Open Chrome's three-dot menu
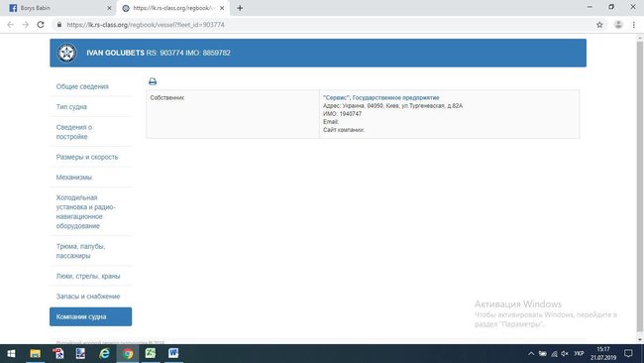This screenshot has height=363, width=644. pyautogui.click(x=634, y=25)
